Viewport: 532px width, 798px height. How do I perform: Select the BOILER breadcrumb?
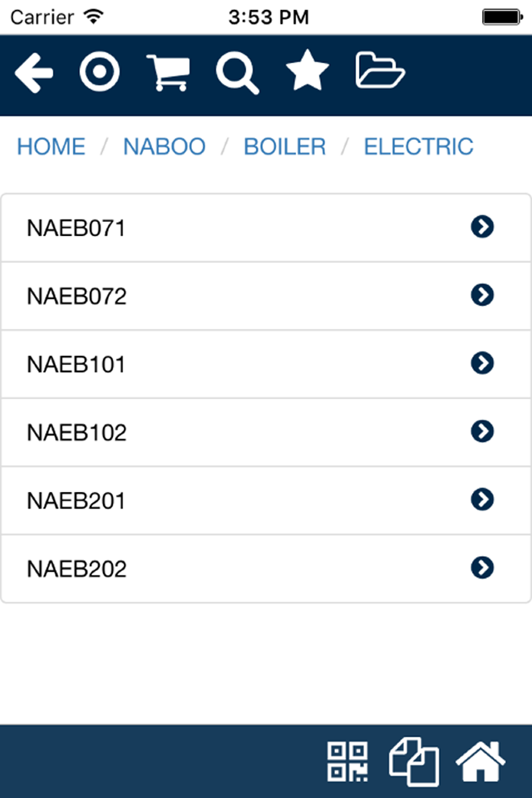click(x=284, y=146)
